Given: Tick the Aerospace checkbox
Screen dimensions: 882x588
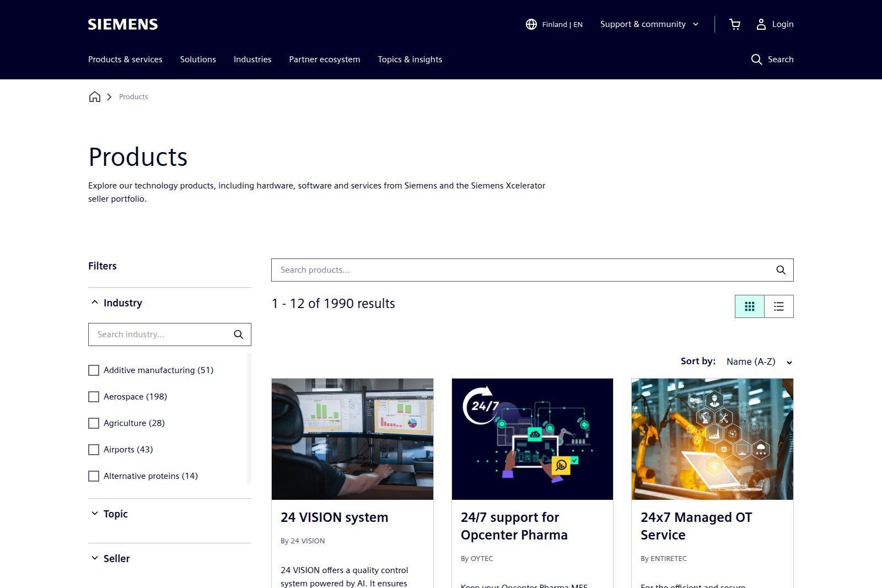Looking at the screenshot, I should [x=94, y=397].
